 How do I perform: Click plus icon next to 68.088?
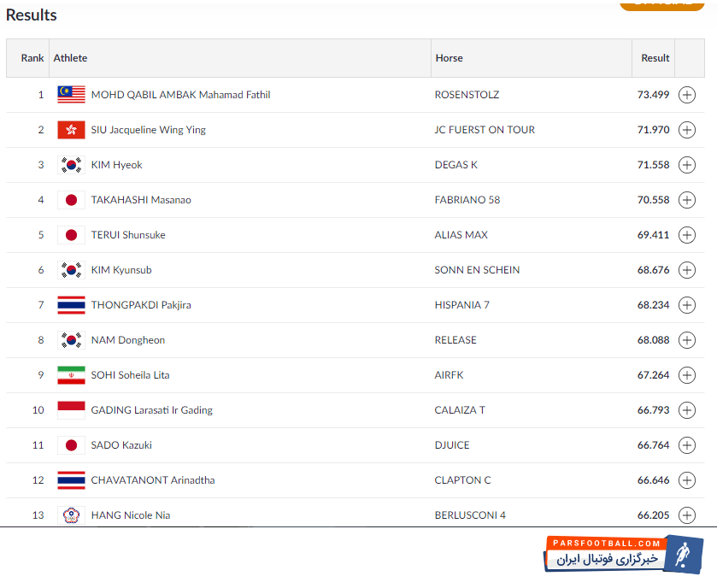tap(686, 340)
